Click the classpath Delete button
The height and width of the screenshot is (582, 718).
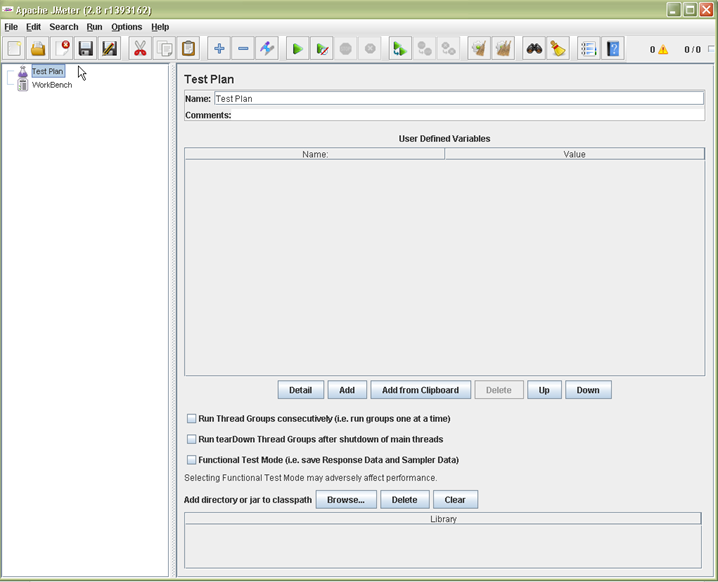pyautogui.click(x=404, y=500)
